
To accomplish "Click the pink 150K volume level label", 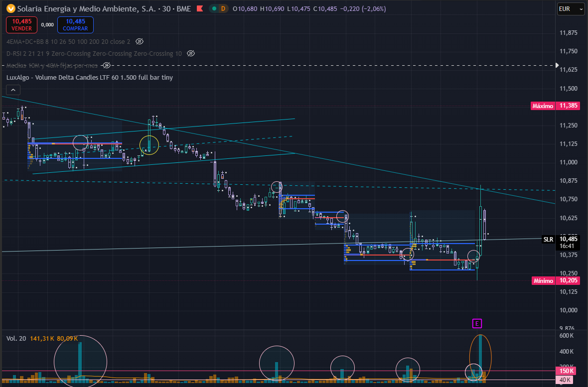I will click(567, 371).
